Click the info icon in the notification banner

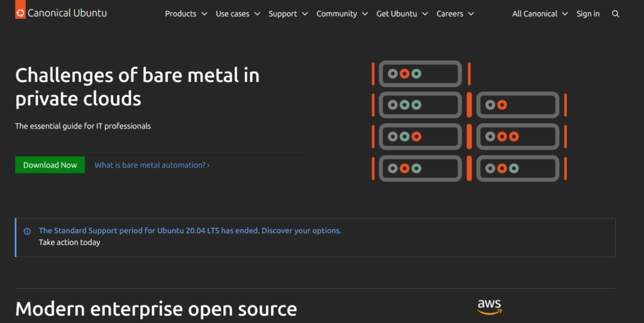(27, 231)
